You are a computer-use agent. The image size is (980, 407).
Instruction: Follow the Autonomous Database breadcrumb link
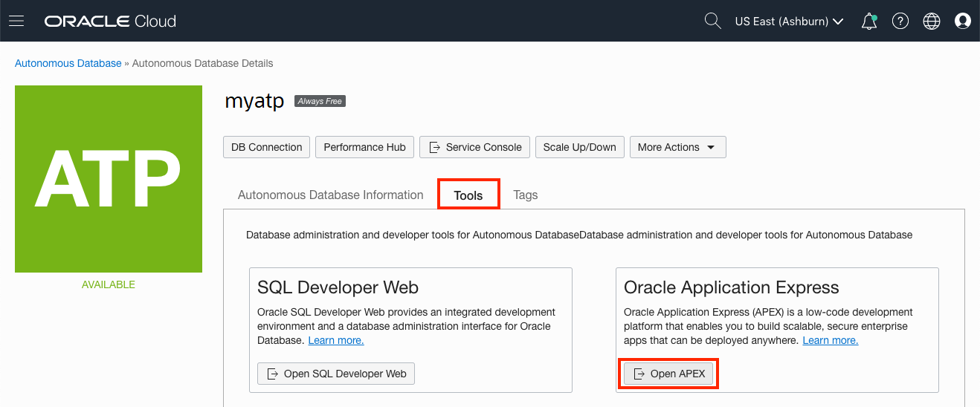pos(68,63)
